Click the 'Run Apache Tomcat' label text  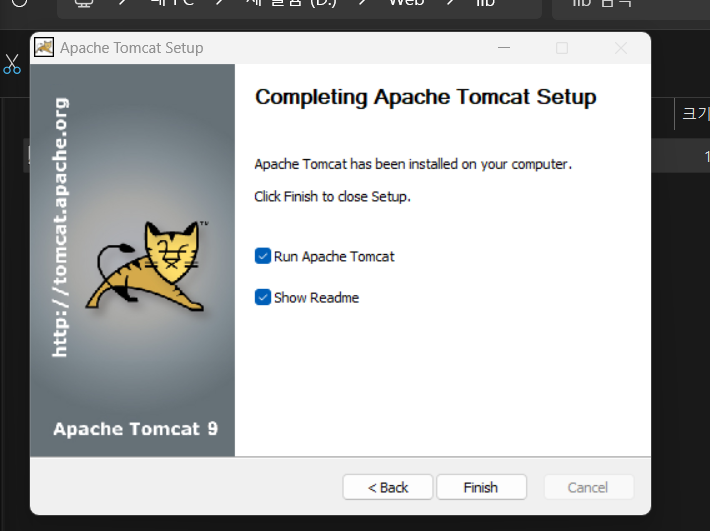point(334,257)
